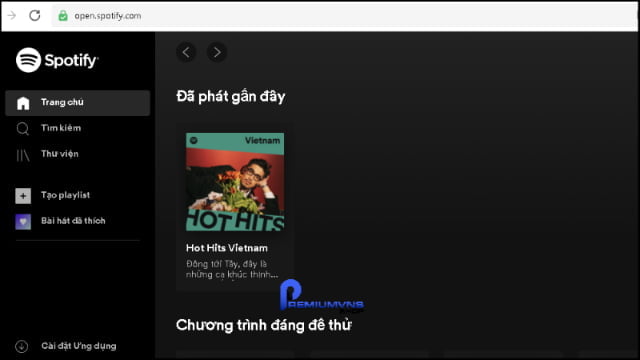Image resolution: width=640 pixels, height=360 pixels.
Task: Open Thư viện from sidebar
Action: [x=60, y=154]
